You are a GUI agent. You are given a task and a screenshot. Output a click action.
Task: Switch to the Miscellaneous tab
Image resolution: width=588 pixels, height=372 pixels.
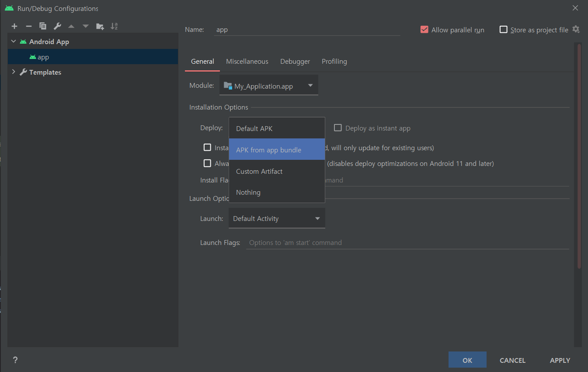pyautogui.click(x=247, y=62)
